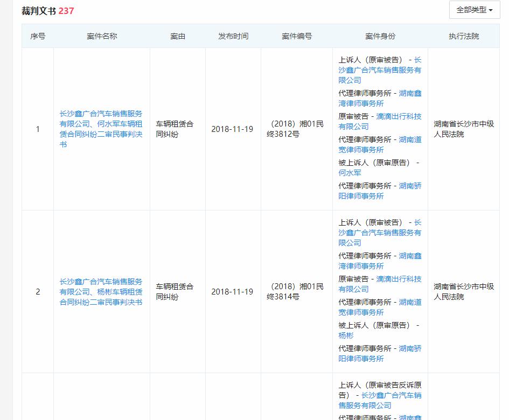509x420 pixels.
Task: Select row 2 cause 车辆租赁合同纠纷
Action: [x=175, y=291]
